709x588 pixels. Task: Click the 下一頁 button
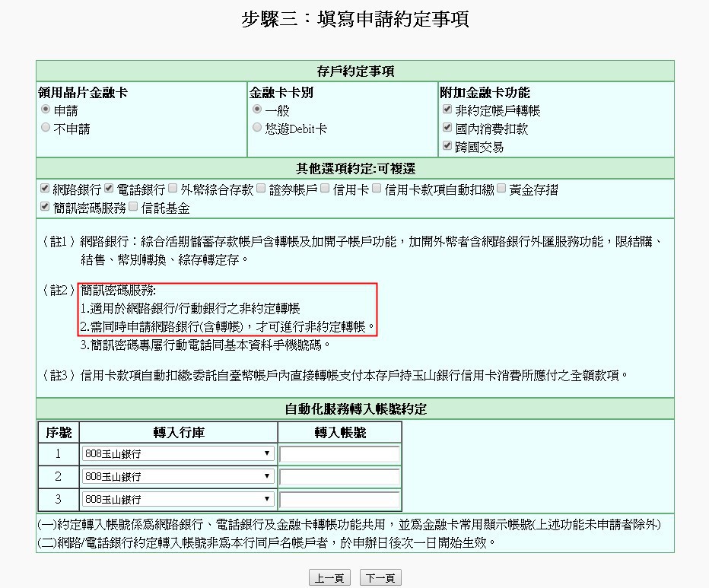pos(380,578)
